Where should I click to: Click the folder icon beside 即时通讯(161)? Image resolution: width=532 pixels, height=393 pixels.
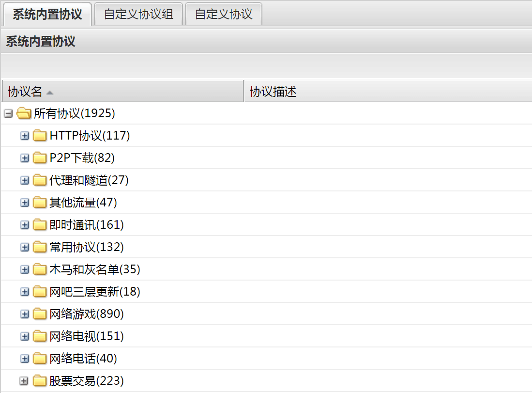coord(40,225)
